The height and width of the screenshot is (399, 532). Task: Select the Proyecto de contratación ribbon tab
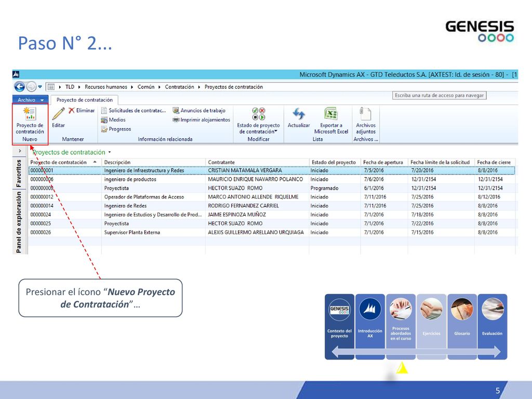point(85,100)
